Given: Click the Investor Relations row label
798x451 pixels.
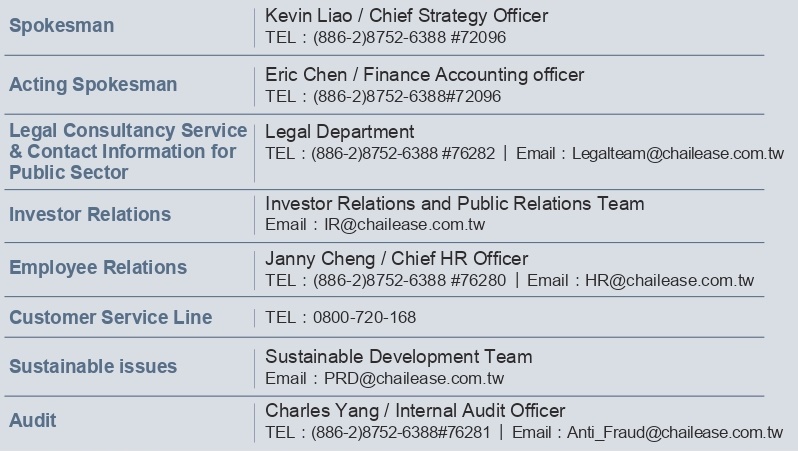Looking at the screenshot, I should coord(90,214).
